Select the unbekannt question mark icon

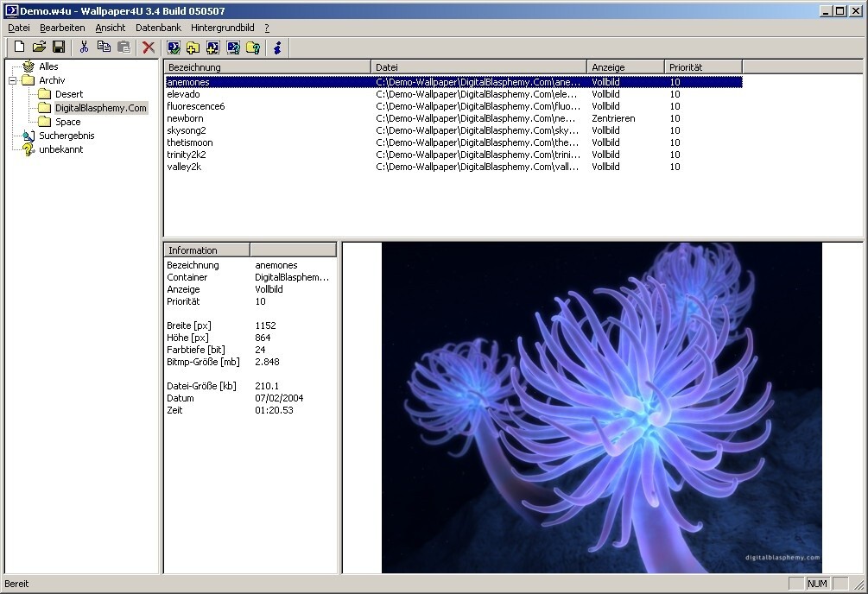29,149
